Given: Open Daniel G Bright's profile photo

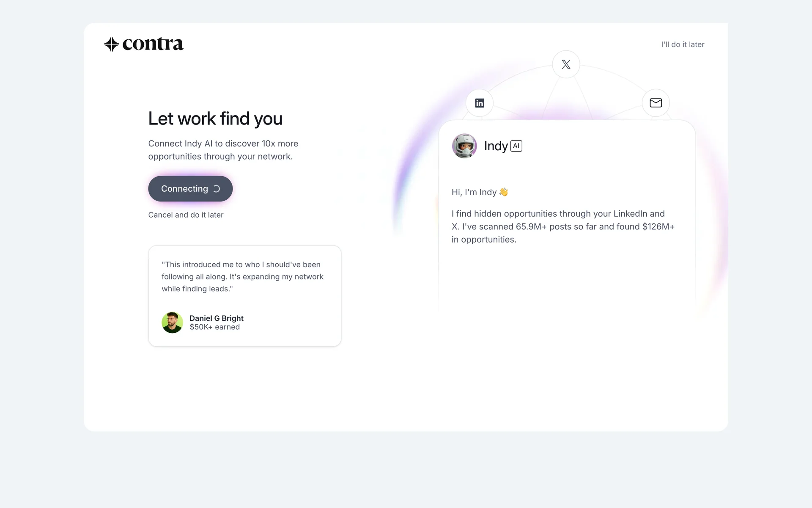Looking at the screenshot, I should (x=172, y=323).
